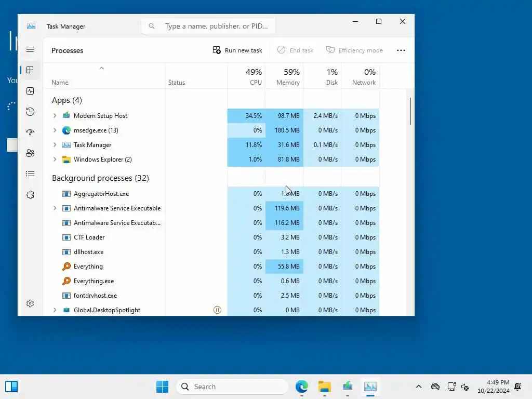Screen dimensions: 532x399
Task: Sort by the Status column header
Action: pyautogui.click(x=196, y=76)
